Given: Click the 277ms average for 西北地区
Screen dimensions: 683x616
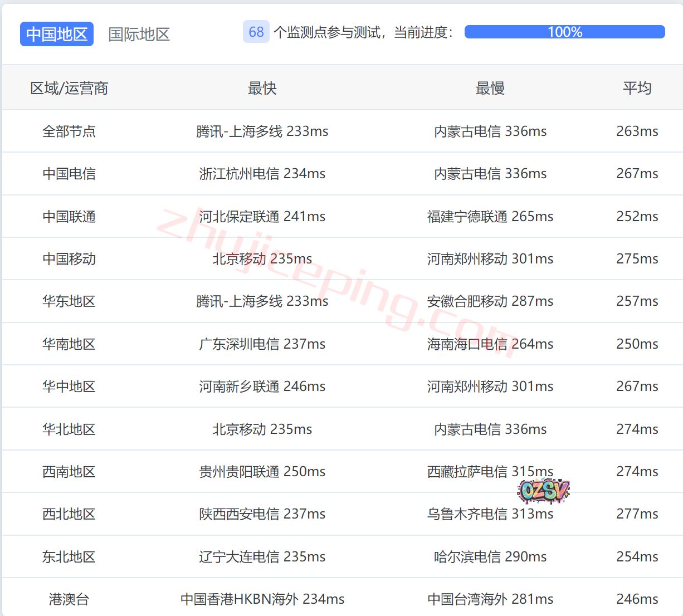Looking at the screenshot, I should point(637,514).
